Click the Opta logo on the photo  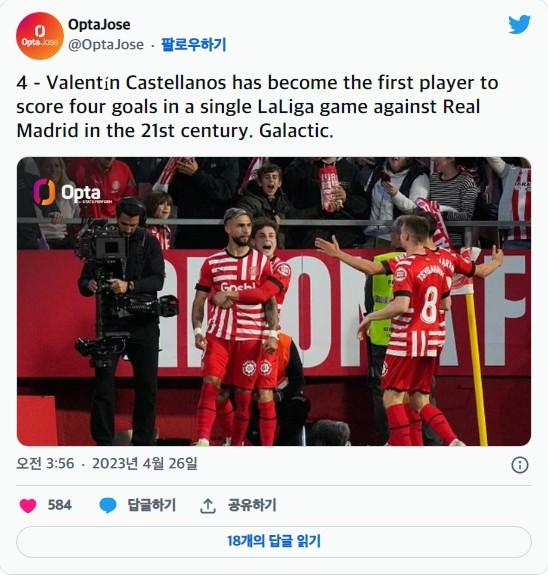coord(67,192)
